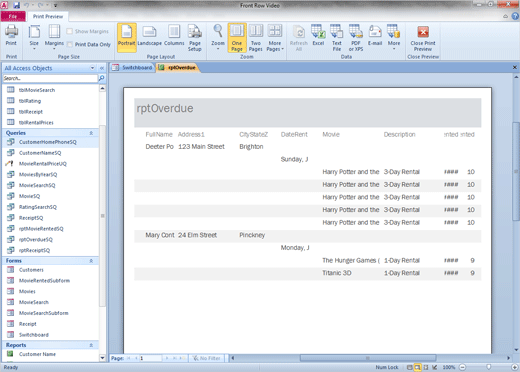The image size is (520, 372).
Task: Click the No Filter button
Action: tap(207, 358)
